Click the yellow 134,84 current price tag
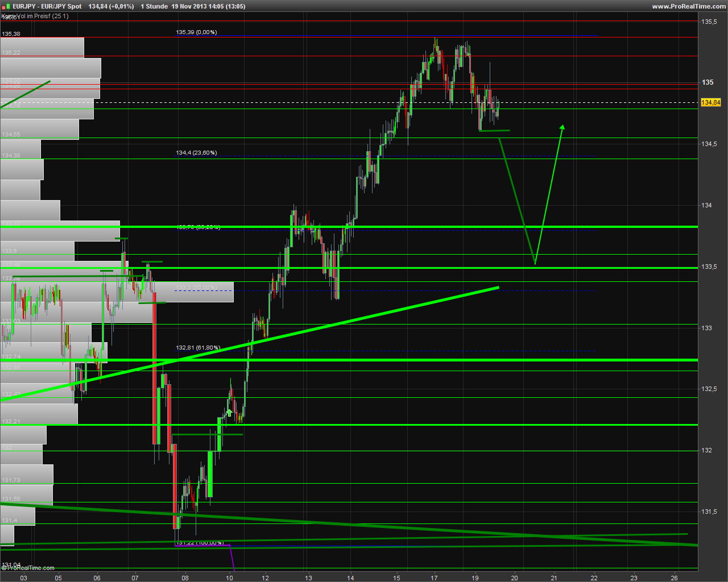 [x=711, y=102]
